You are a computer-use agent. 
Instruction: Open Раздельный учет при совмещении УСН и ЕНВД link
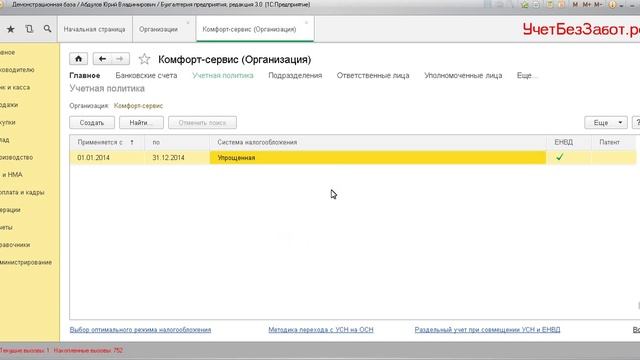pyautogui.click(x=487, y=329)
